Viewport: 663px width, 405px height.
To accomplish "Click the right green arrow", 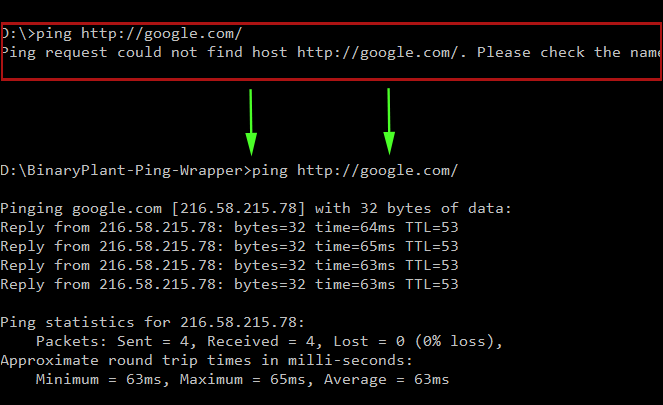I will tap(389, 121).
